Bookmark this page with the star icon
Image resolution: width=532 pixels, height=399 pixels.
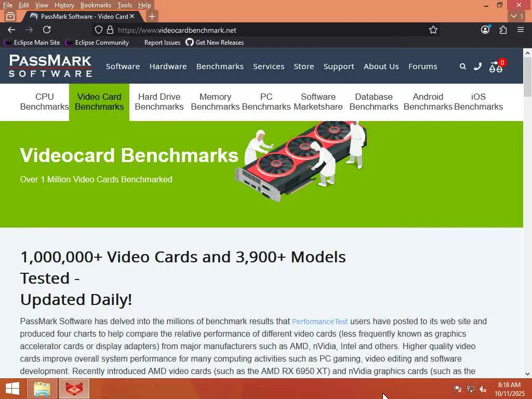pyautogui.click(x=433, y=30)
